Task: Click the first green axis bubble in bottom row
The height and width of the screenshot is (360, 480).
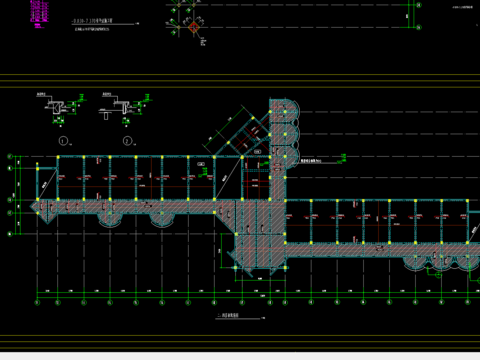Action: tap(37, 302)
